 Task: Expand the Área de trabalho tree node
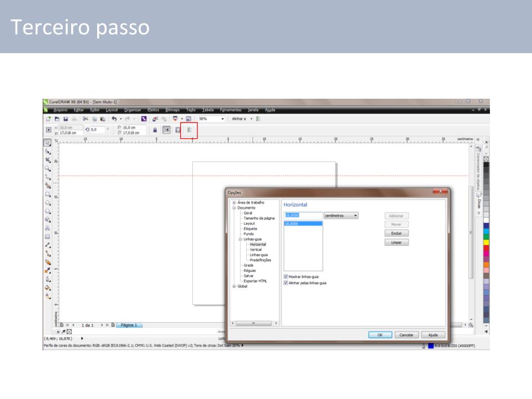tap(234, 203)
